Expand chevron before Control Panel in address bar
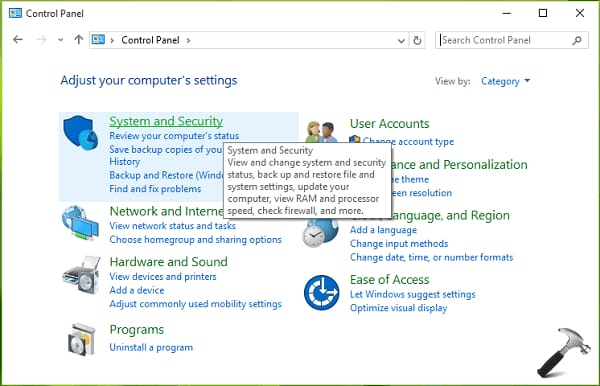This screenshot has height=386, width=600. point(112,40)
